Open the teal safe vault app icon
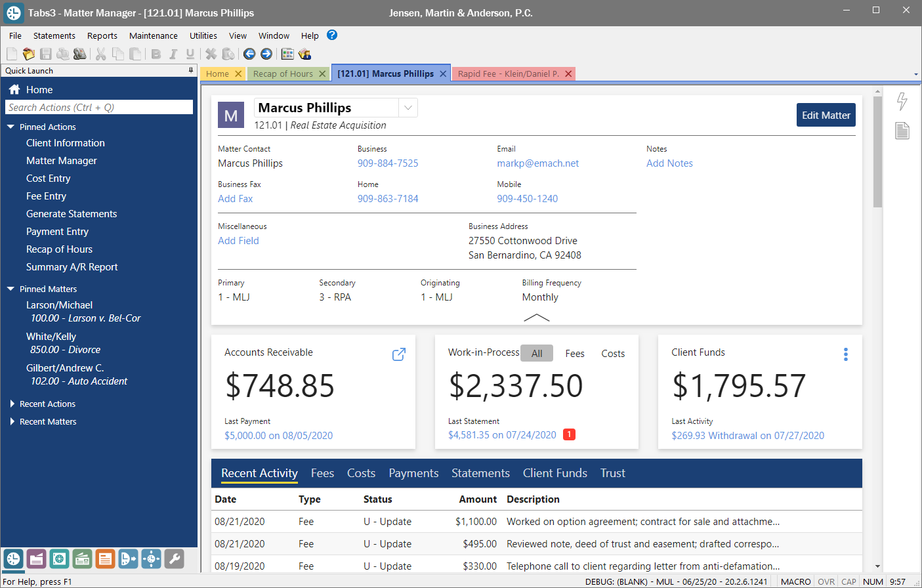The height and width of the screenshot is (588, 922). pyautogui.click(x=59, y=559)
